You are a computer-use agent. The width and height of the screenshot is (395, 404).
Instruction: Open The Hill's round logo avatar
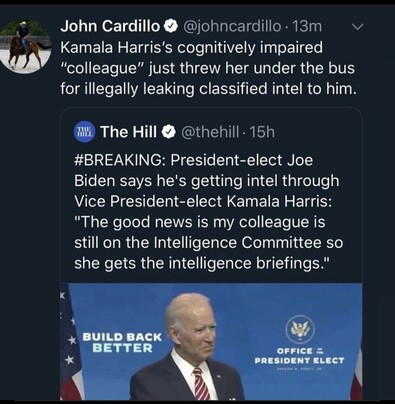coord(84,132)
